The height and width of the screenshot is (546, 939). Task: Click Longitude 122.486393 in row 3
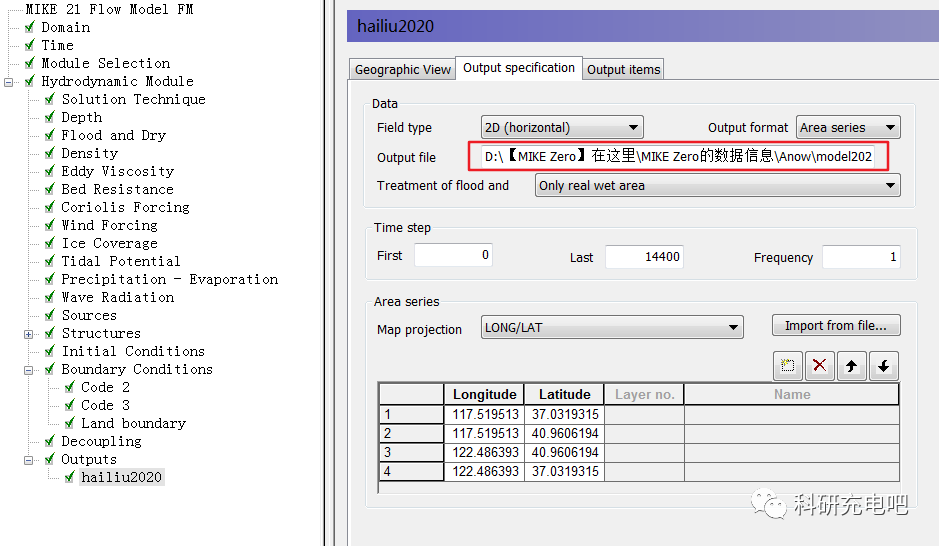484,453
